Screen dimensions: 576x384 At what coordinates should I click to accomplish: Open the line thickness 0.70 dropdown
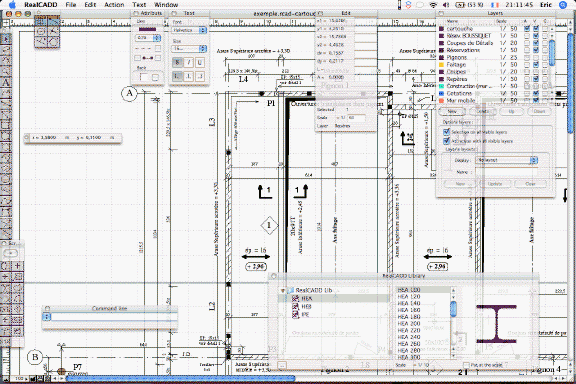148,38
